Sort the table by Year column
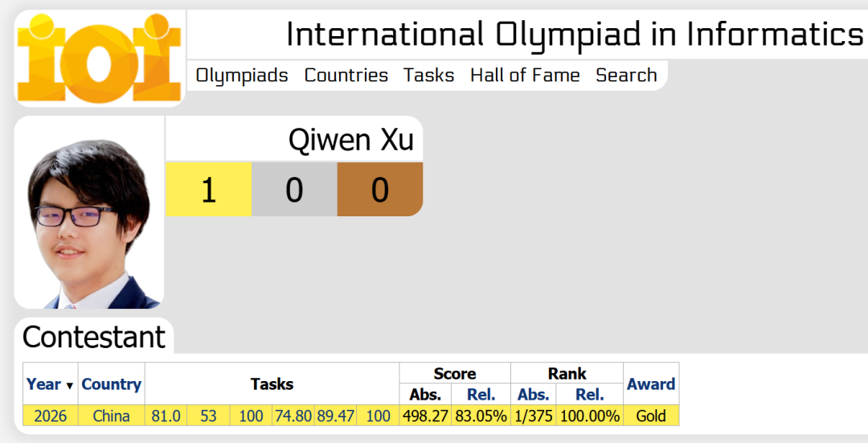 (x=43, y=384)
